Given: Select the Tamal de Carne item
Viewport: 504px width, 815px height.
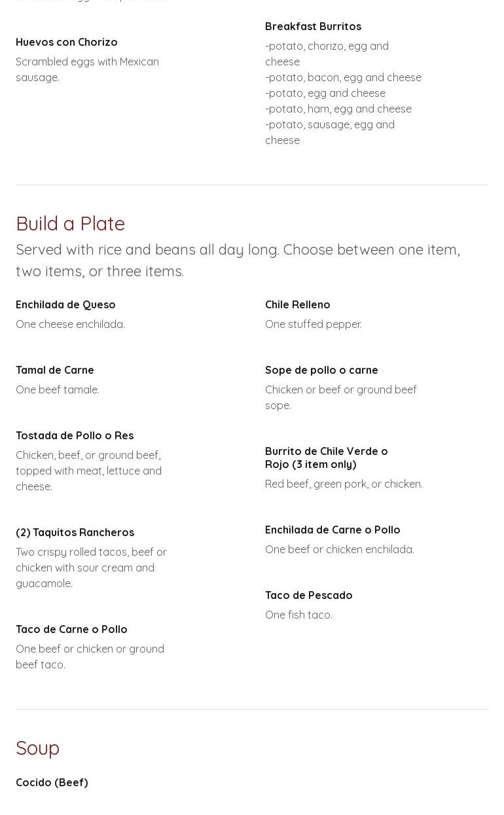Looking at the screenshot, I should [55, 370].
